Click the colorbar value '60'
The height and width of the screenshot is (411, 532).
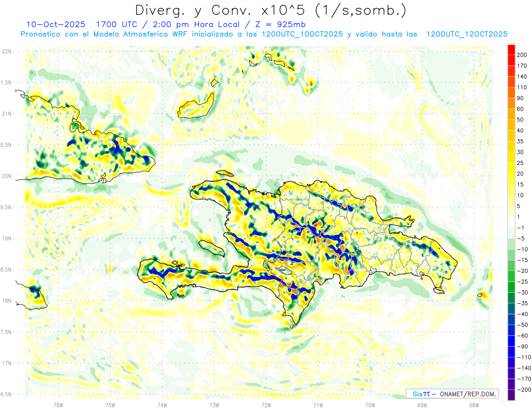tap(521, 109)
